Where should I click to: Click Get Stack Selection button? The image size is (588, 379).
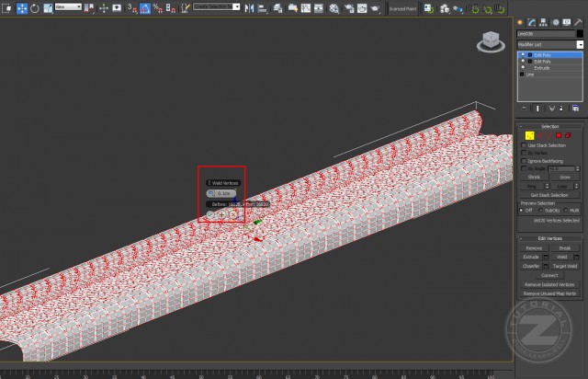pyautogui.click(x=549, y=195)
